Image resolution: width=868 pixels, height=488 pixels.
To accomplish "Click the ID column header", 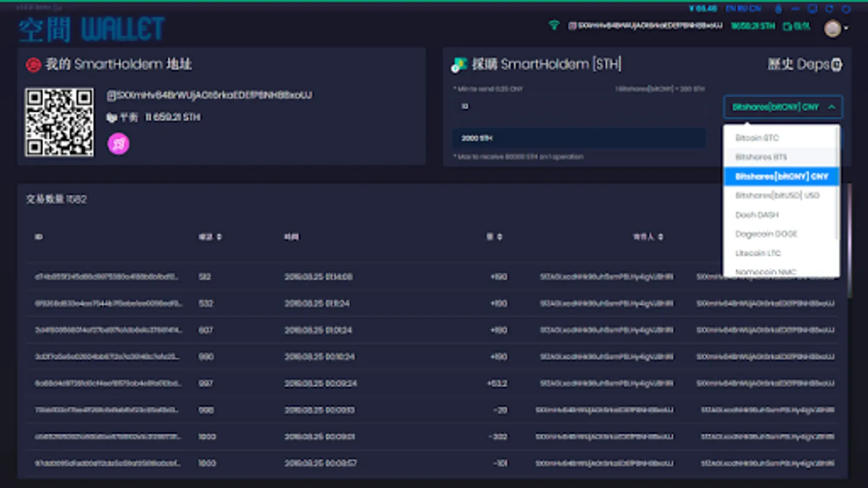I will coord(39,237).
